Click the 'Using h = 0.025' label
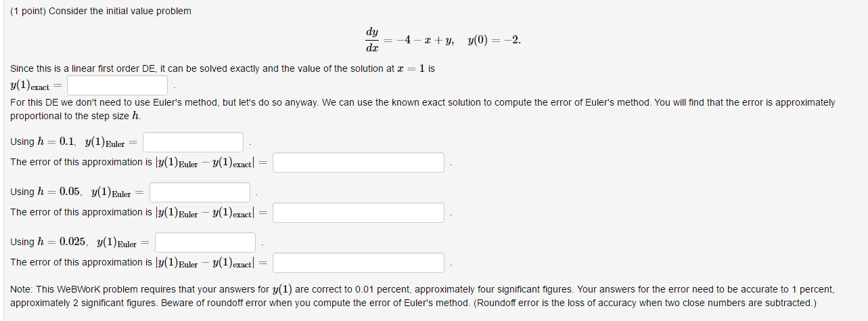 81,242
